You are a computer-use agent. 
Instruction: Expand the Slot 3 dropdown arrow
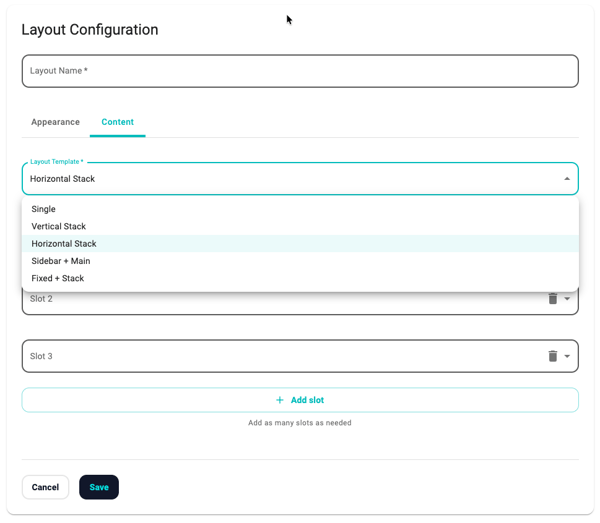(568, 356)
